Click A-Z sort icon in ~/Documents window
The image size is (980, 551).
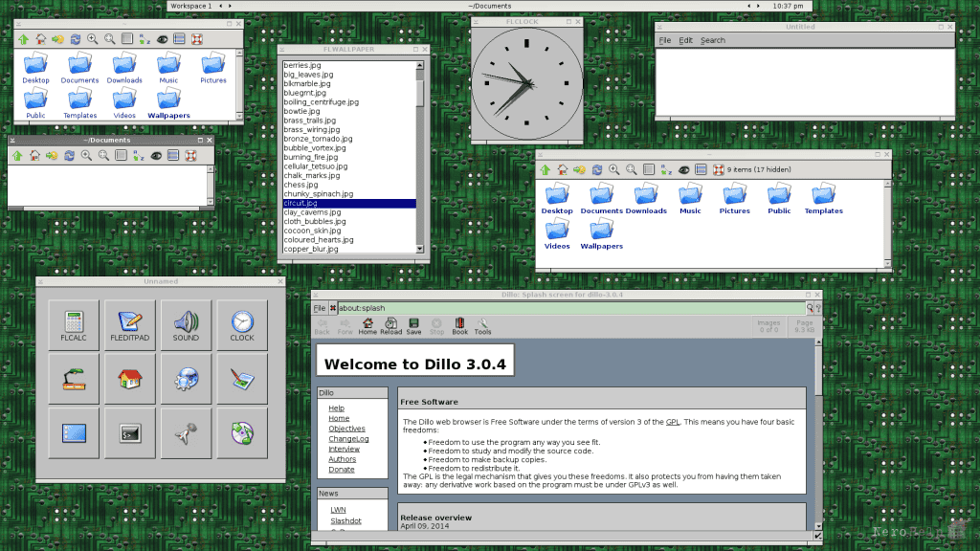tap(139, 156)
